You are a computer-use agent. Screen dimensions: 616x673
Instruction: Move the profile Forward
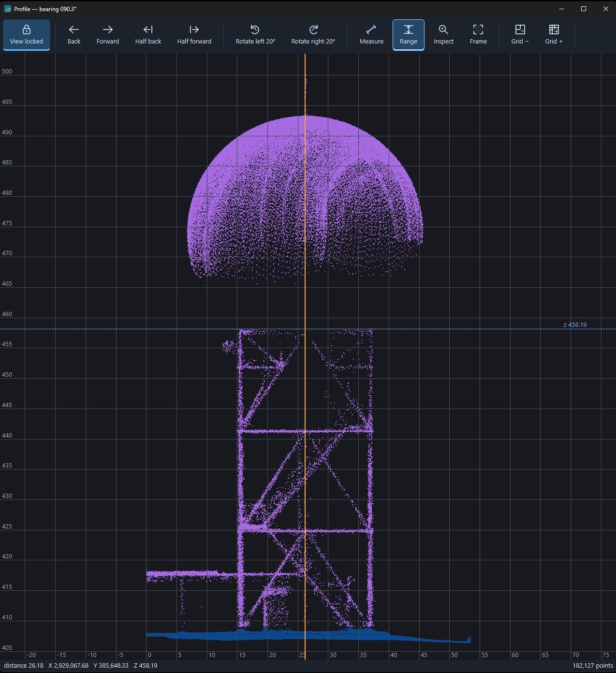click(108, 35)
